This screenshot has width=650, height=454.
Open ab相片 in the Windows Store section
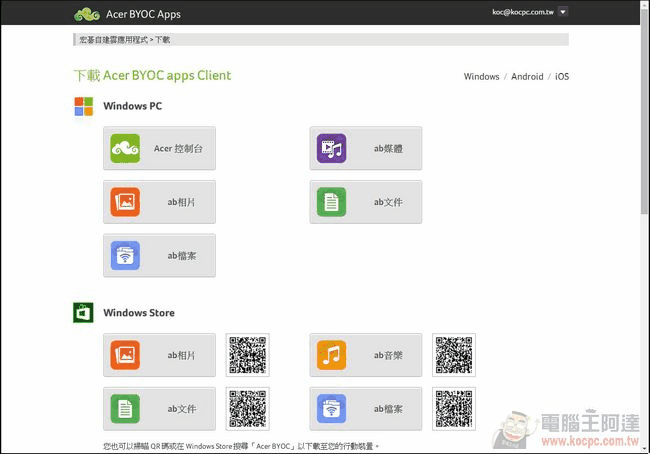click(x=159, y=355)
